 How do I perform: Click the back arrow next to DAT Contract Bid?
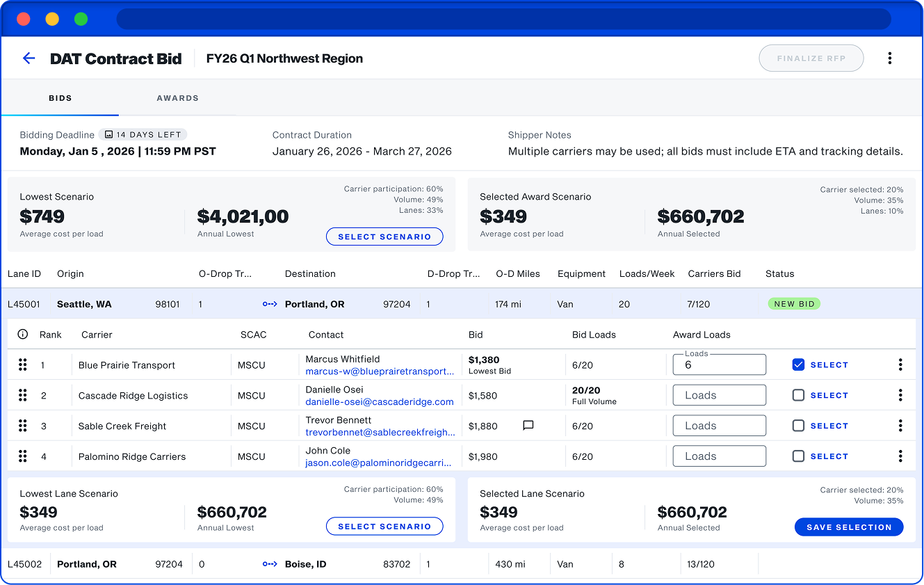click(x=29, y=58)
